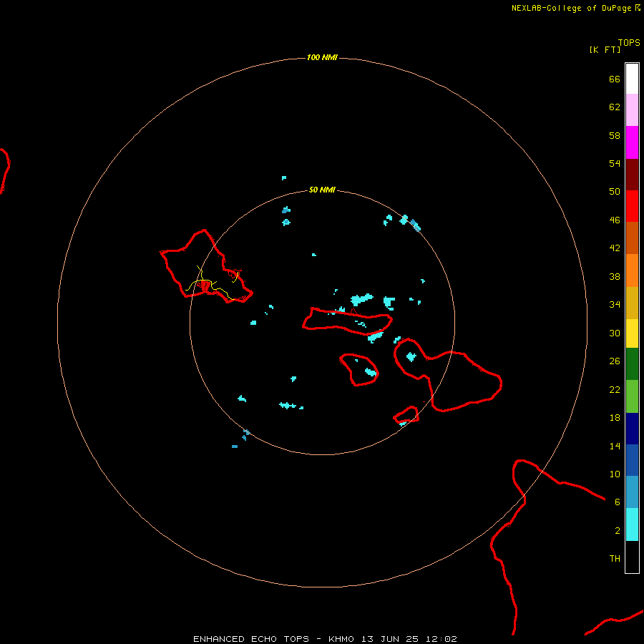Click the Enhanced Echo Tops KHMO caption
Image resolution: width=644 pixels, height=644 pixels.
pos(325,639)
